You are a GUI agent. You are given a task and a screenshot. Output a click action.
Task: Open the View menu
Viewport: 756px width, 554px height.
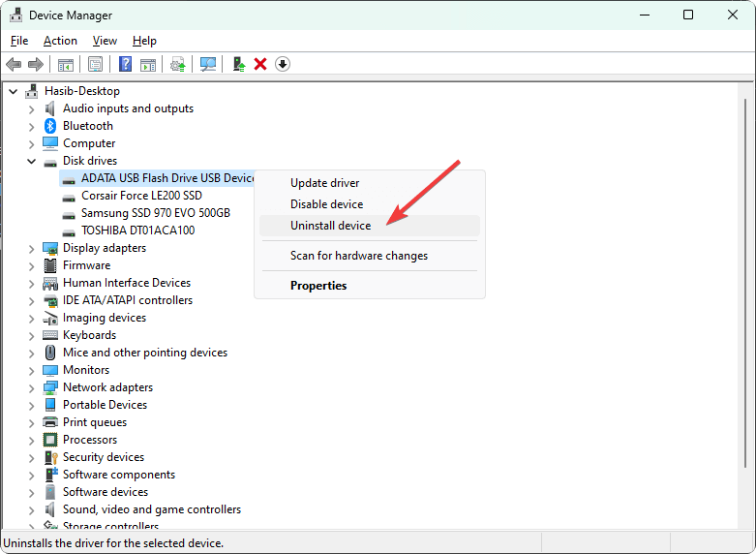[105, 41]
